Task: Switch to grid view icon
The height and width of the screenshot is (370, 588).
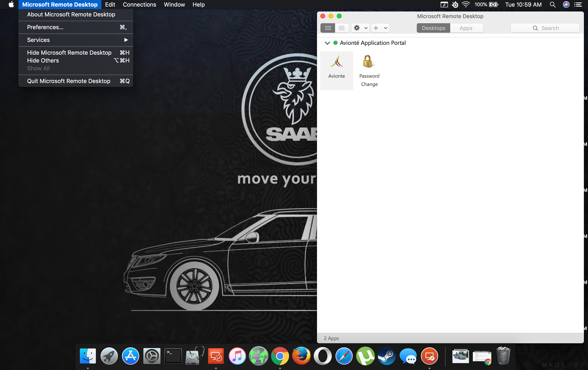Action: 328,28
